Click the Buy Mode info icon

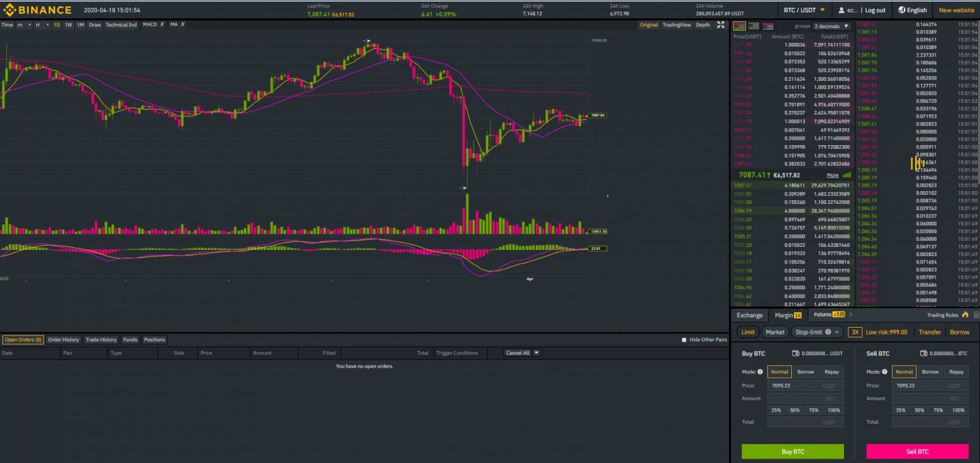pos(760,372)
